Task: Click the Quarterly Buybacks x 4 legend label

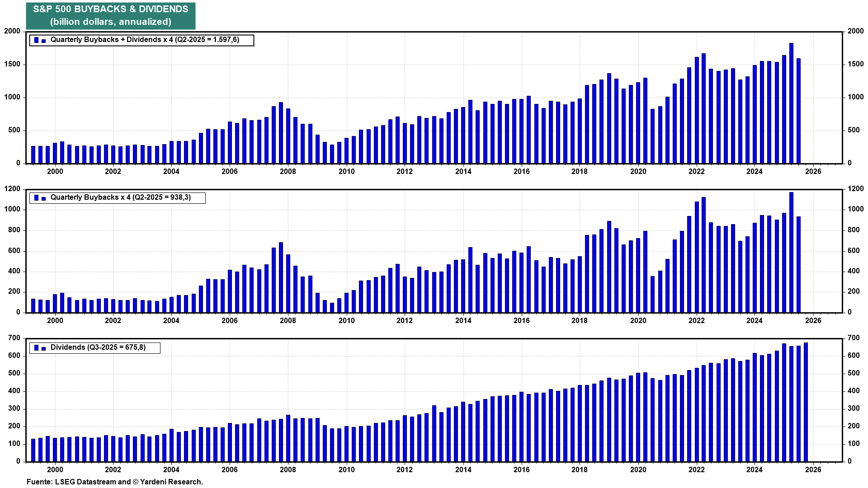Action: (x=120, y=197)
